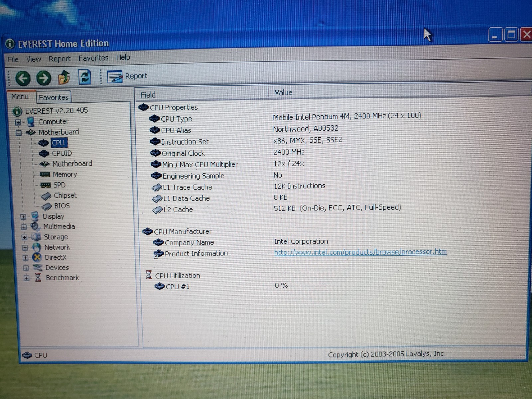This screenshot has width=532, height=399.
Task: Go forward with the green right arrow
Action: (x=44, y=78)
